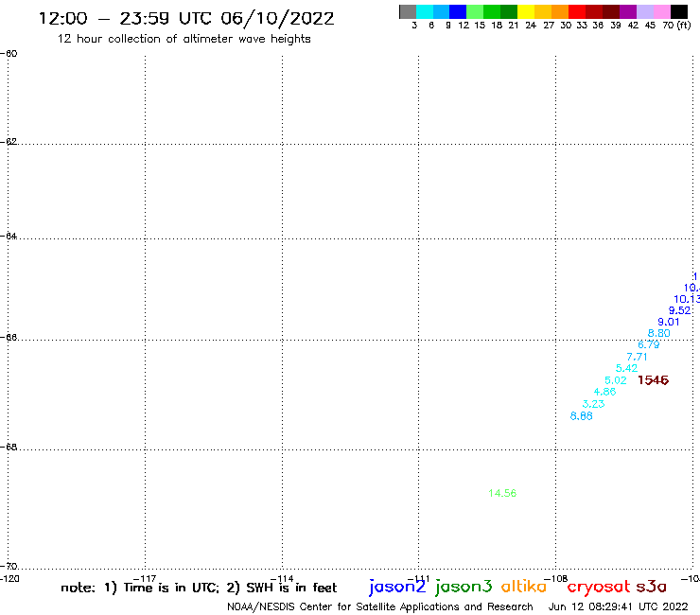Click the 'Time is in UTC' note text
The image size is (700, 615).
coord(171,588)
